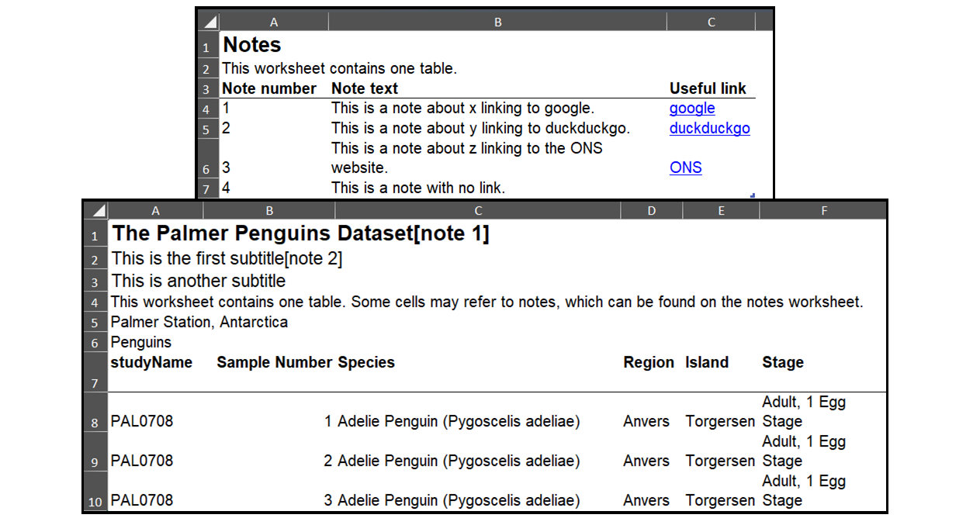Screen dimensions: 980x525
Task: Click the "Notes" title cell
Action: [252, 46]
